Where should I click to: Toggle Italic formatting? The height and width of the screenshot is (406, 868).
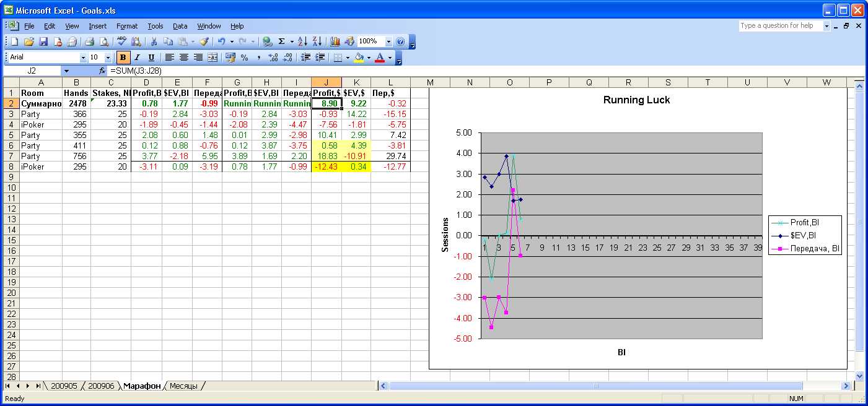137,58
